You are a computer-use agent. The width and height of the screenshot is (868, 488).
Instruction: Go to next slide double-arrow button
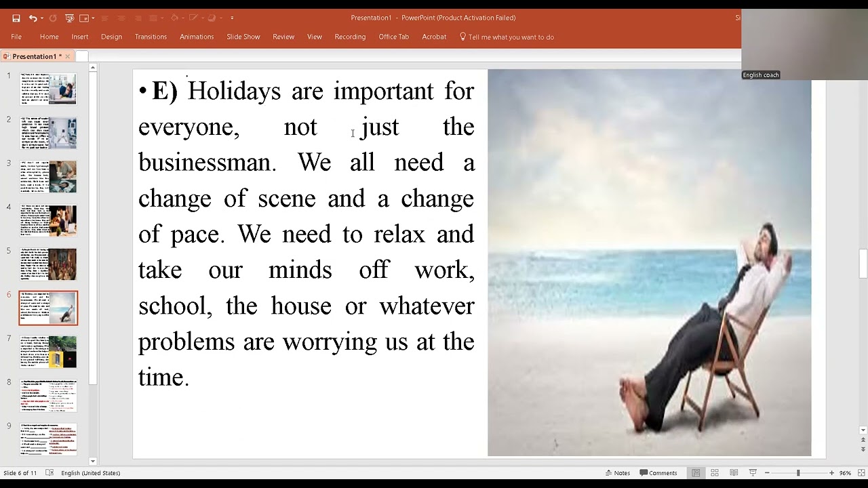click(863, 449)
